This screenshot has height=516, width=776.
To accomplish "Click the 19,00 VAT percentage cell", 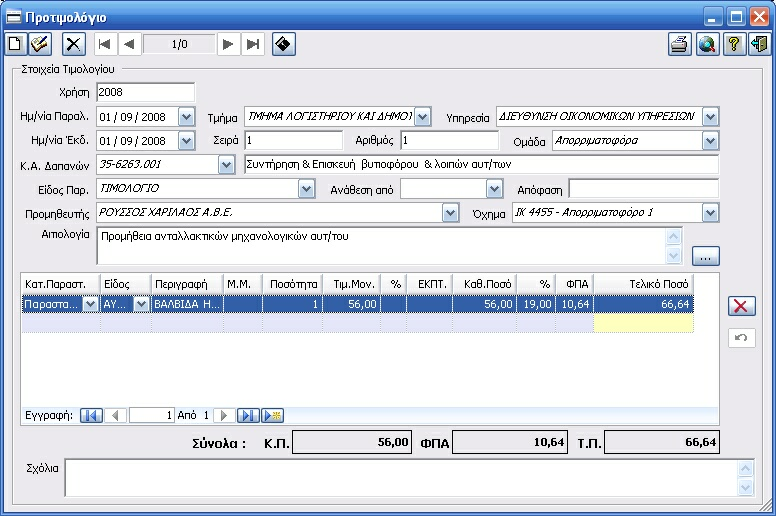I will pos(536,304).
